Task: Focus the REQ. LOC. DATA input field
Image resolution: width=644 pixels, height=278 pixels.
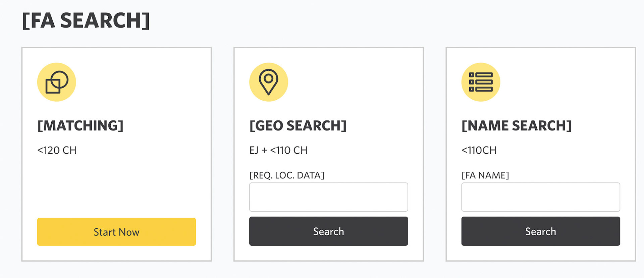Action: click(x=328, y=197)
